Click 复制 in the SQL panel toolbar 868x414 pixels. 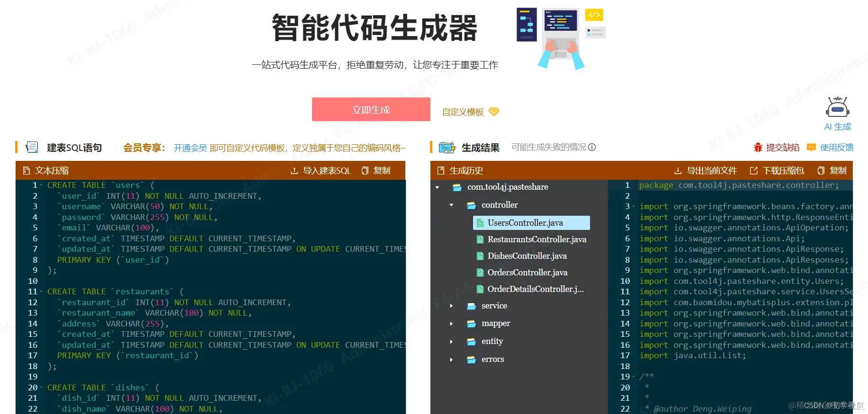pos(382,170)
